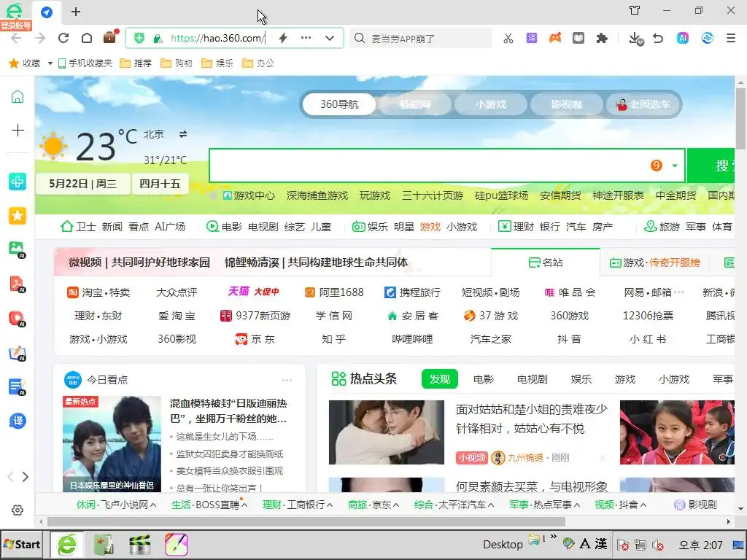Image resolution: width=747 pixels, height=560 pixels.
Task: Open the 淘宝·特卖 site link
Action: point(98,292)
